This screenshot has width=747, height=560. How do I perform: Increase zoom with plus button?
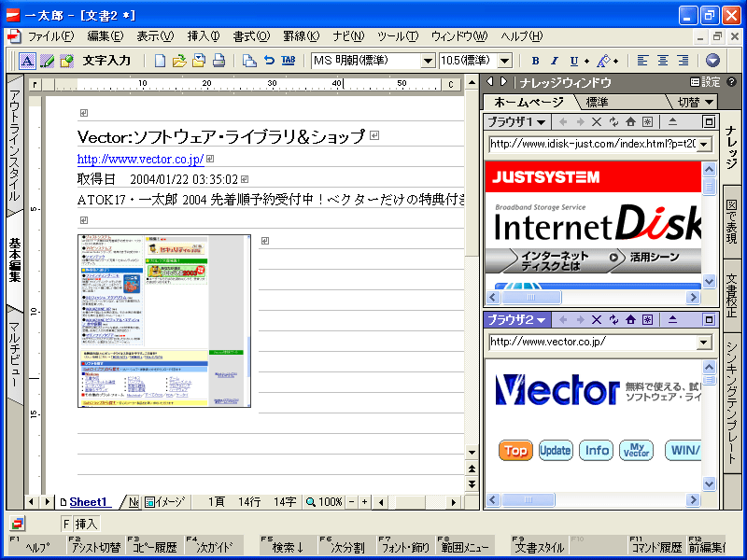tap(364, 502)
